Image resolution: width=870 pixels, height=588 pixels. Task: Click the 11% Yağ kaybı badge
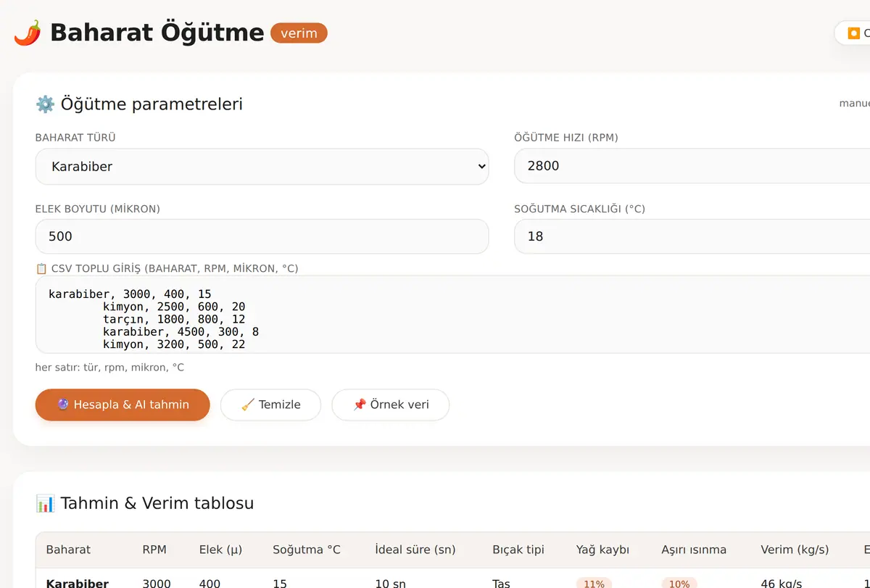click(x=594, y=583)
